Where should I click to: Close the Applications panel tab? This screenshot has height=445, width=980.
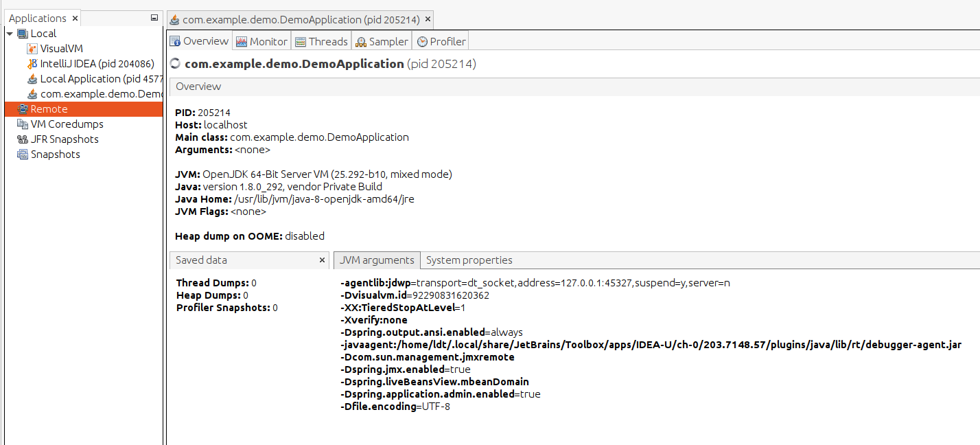(x=75, y=19)
